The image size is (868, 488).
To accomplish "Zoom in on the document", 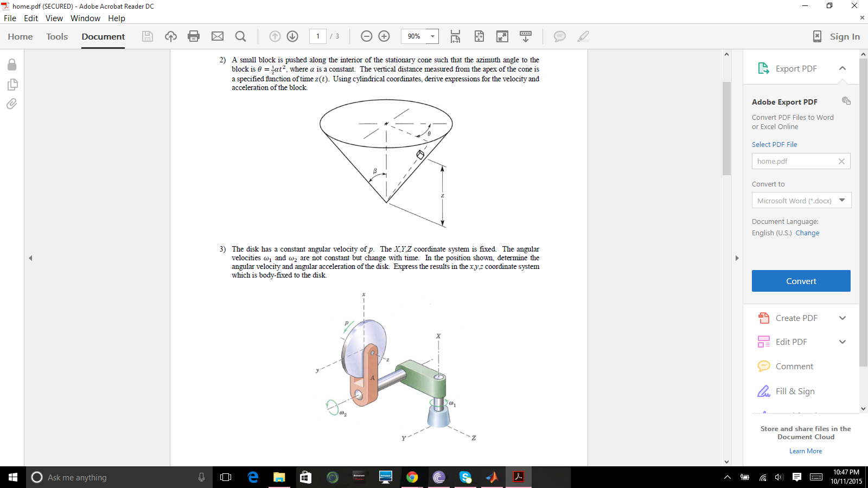I will 384,36.
